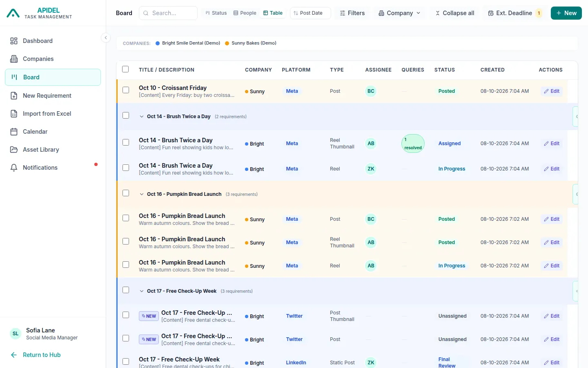Click the Board icon in sidebar

click(x=14, y=77)
